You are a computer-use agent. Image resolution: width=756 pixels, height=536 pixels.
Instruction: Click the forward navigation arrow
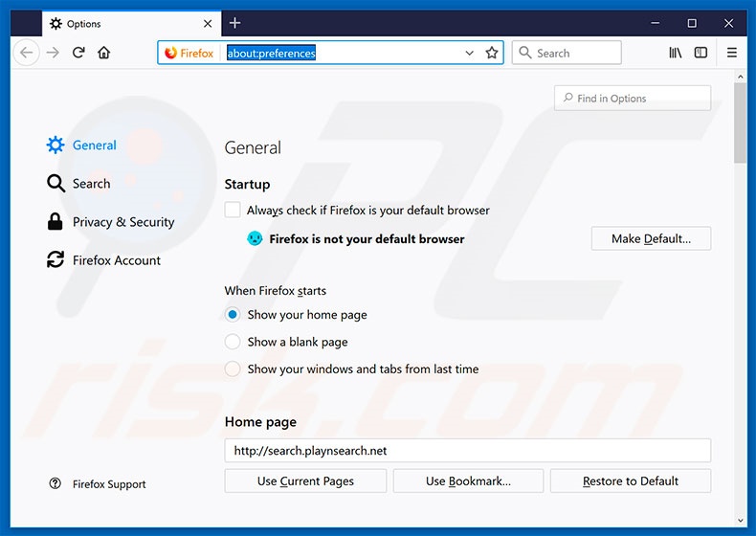[53, 53]
